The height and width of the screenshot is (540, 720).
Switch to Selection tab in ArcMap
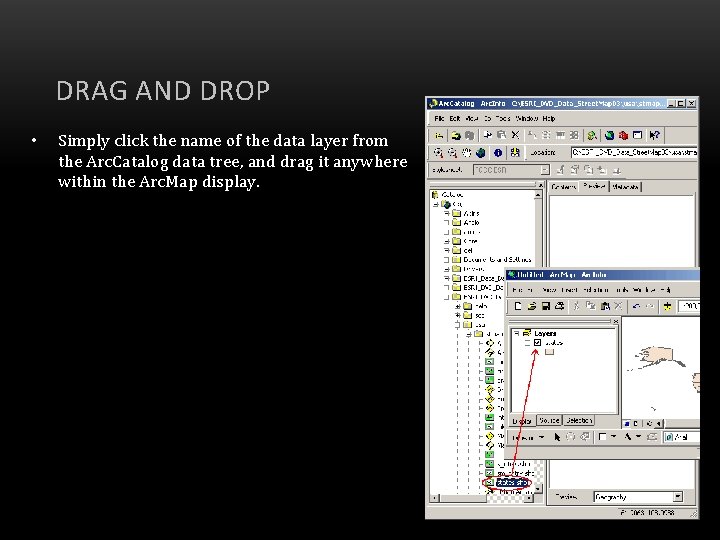click(579, 420)
